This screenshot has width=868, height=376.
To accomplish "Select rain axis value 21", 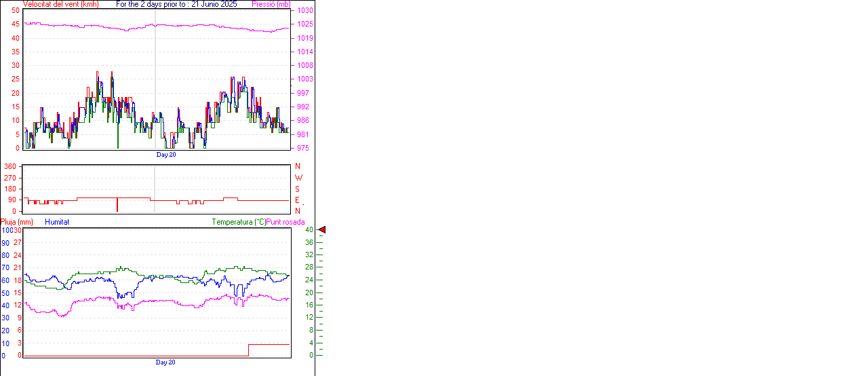I will (x=18, y=268).
